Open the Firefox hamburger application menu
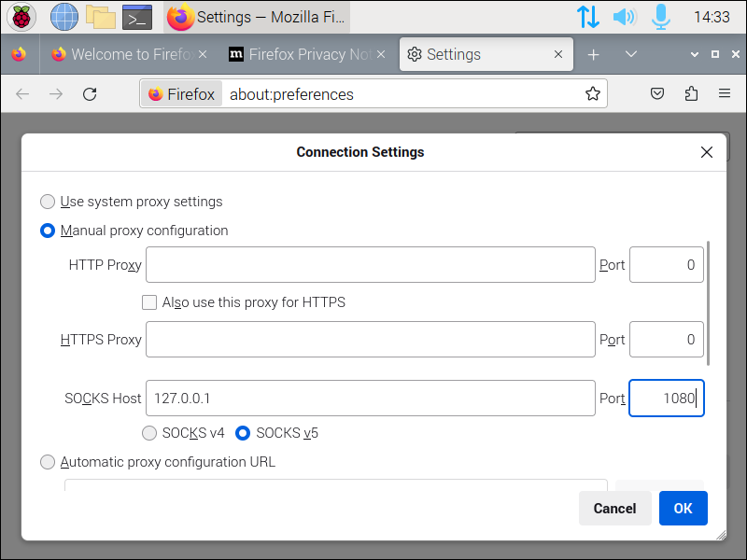 tap(725, 93)
